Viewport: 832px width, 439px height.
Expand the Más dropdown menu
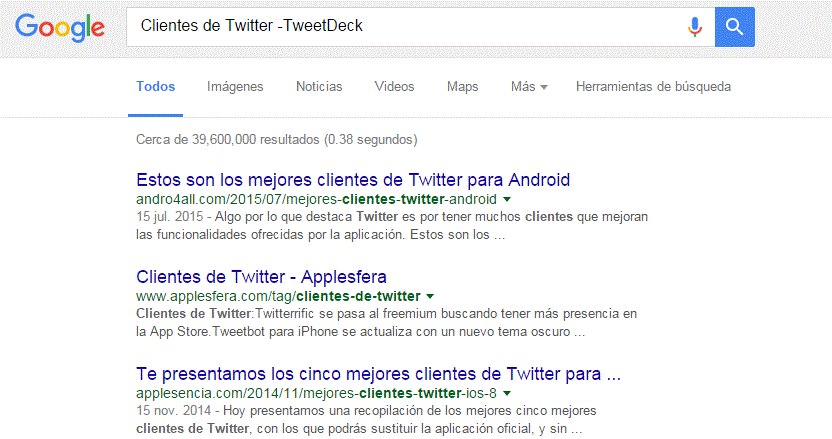tap(529, 87)
